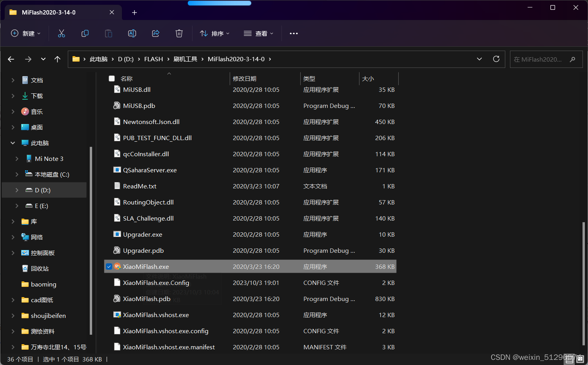
Task: Open 音乐 music in sidebar
Action: 37,111
